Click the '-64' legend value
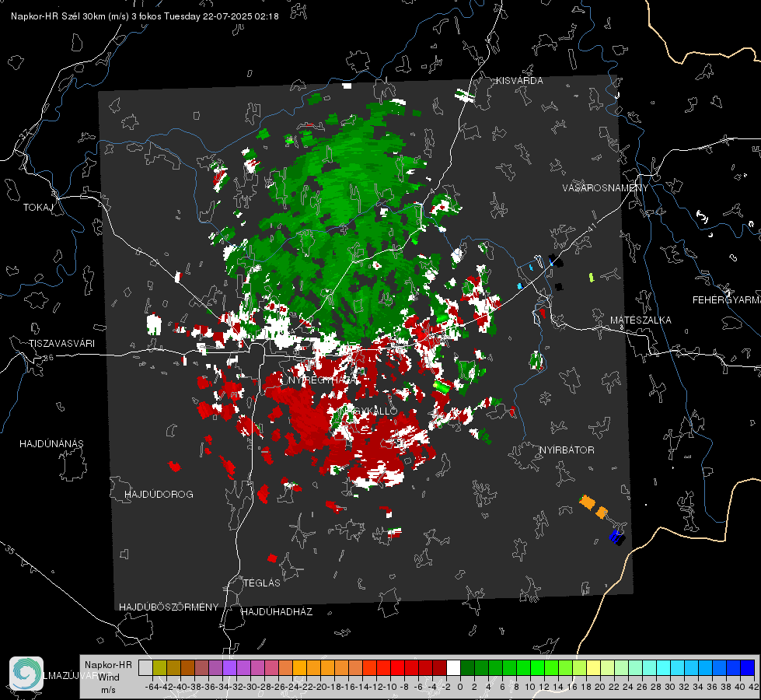Viewport: 761px width, 700px height. [x=152, y=687]
